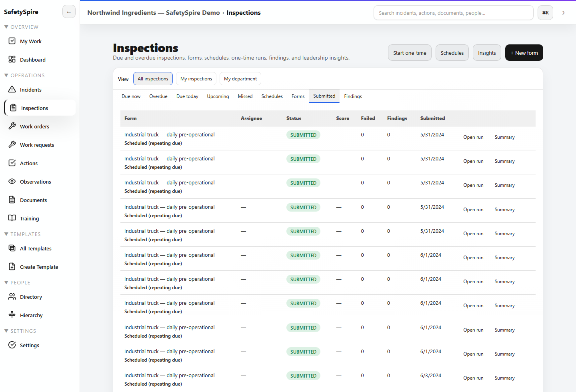Screen dimensions: 576x392
Task: Collapse sidebar with the arrow button
Action: tap(69, 12)
